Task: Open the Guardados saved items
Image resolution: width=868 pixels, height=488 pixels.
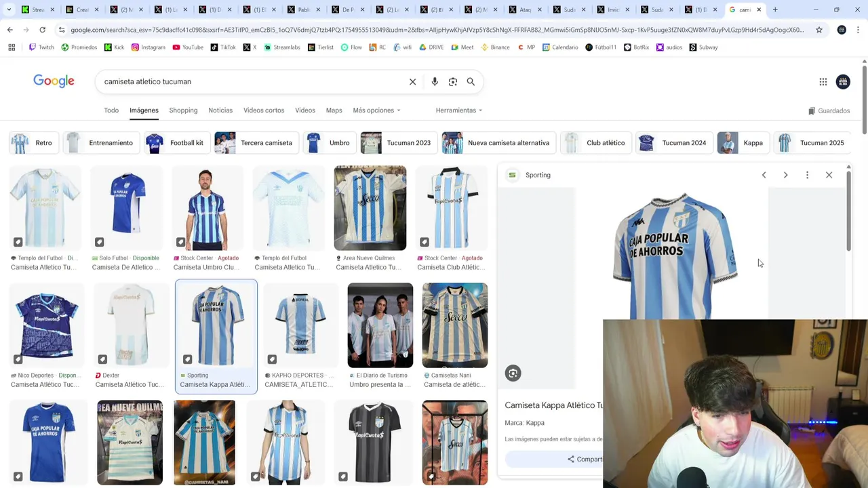Action: (x=829, y=110)
